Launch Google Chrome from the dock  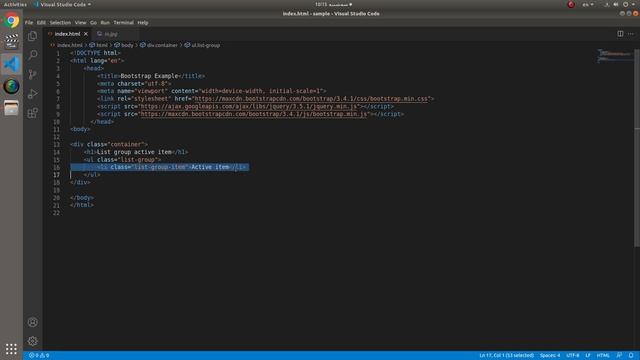(x=11, y=20)
